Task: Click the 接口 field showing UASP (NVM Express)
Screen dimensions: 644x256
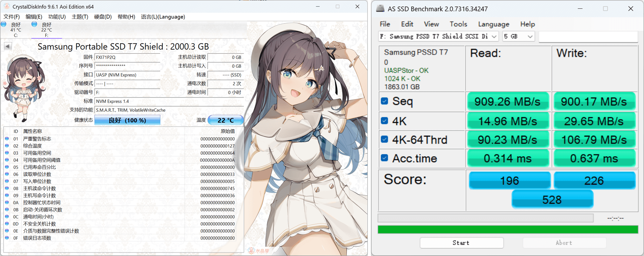Action: pyautogui.click(x=127, y=75)
